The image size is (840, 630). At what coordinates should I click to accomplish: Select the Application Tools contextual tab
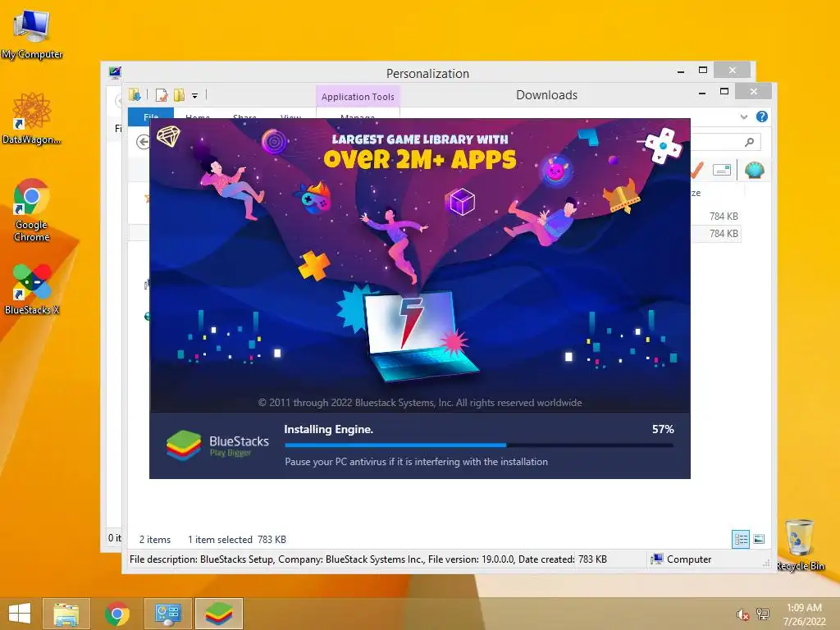[358, 97]
